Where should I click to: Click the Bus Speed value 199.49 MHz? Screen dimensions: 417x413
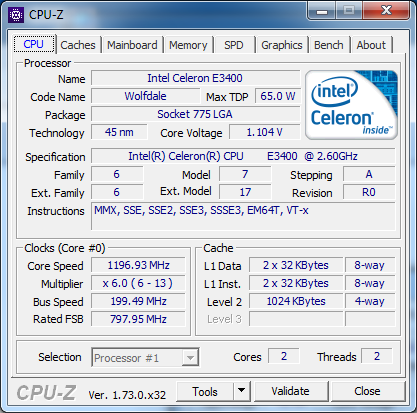(138, 301)
